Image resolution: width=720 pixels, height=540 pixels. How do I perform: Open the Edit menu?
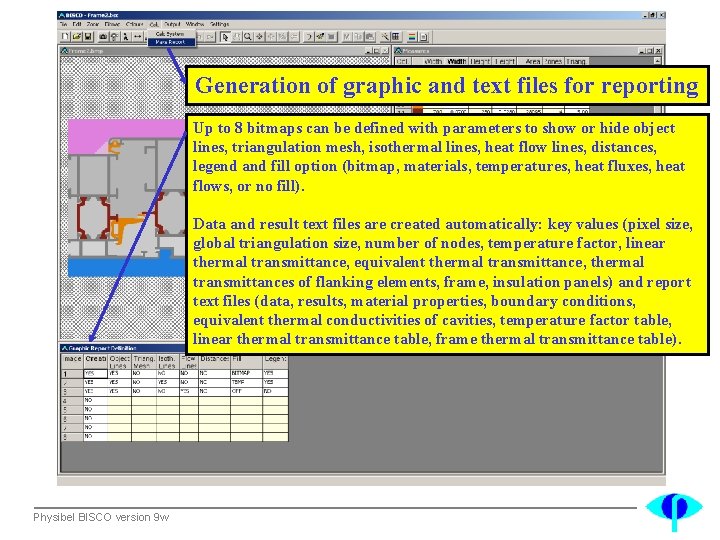77,24
